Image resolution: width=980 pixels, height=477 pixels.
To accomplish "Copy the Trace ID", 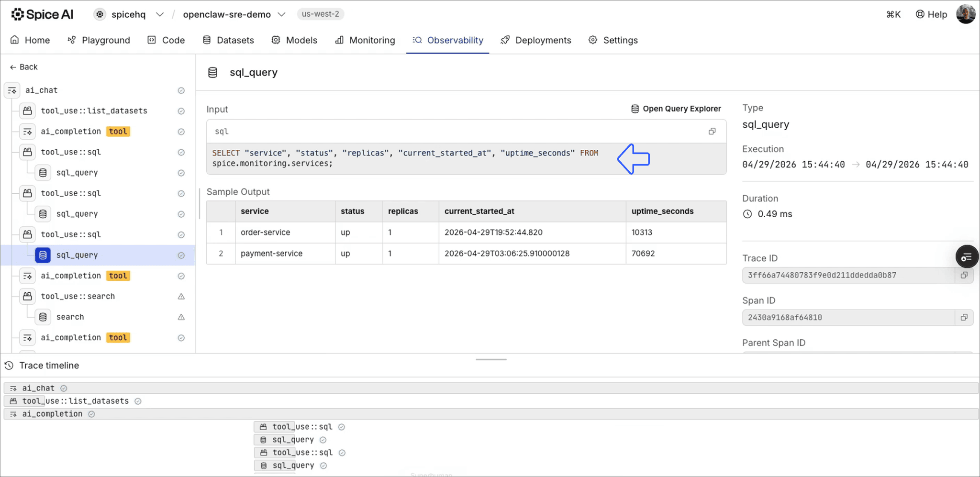I will tap(964, 275).
